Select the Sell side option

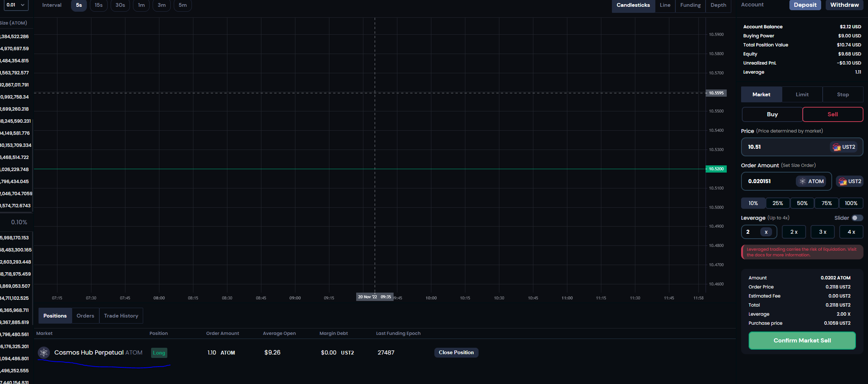pos(832,114)
